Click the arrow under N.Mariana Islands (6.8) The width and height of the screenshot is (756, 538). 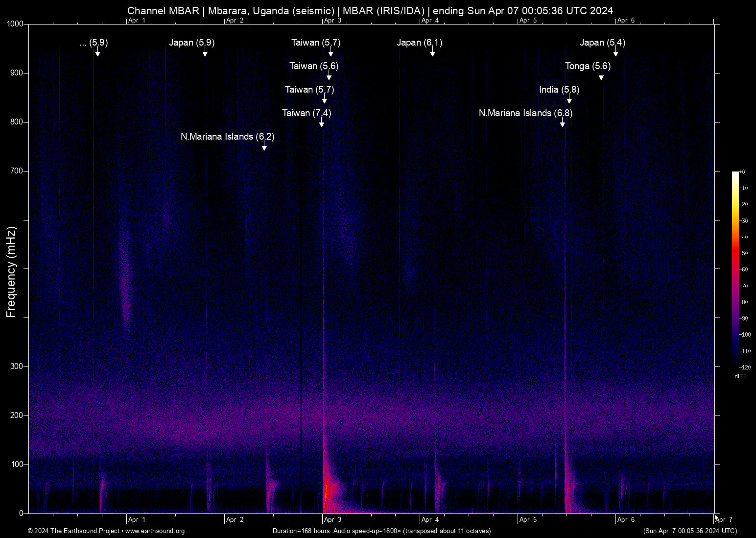tap(563, 123)
